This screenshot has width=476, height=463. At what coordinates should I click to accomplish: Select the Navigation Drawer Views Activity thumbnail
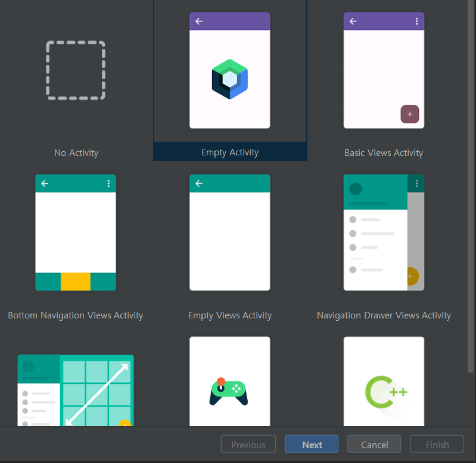click(x=384, y=233)
